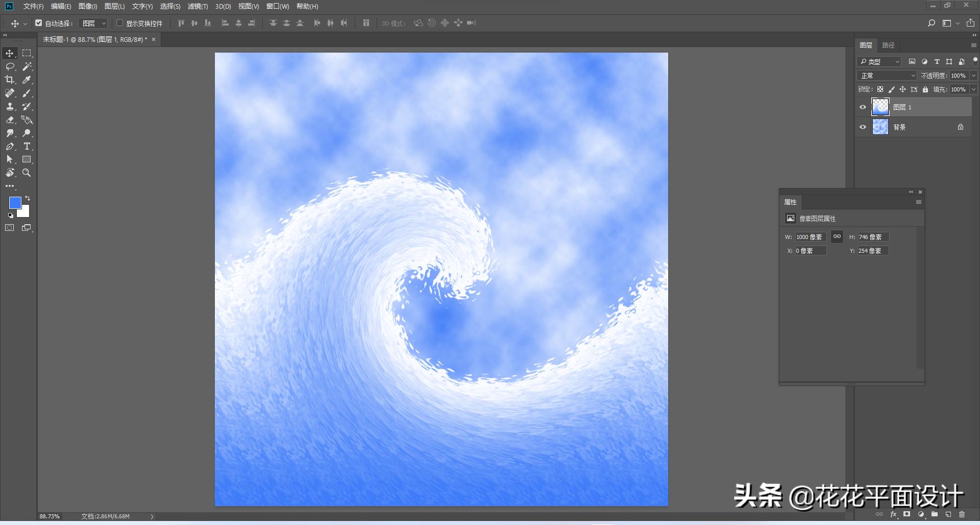Viewport: 980px width, 525px height.
Task: Pick the Eyedropper tool
Action: point(27,80)
